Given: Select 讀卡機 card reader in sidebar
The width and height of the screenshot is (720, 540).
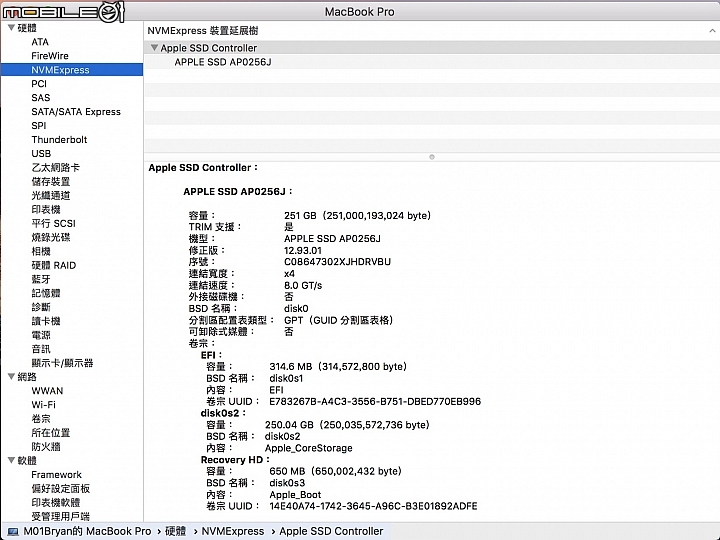Looking at the screenshot, I should (x=46, y=321).
